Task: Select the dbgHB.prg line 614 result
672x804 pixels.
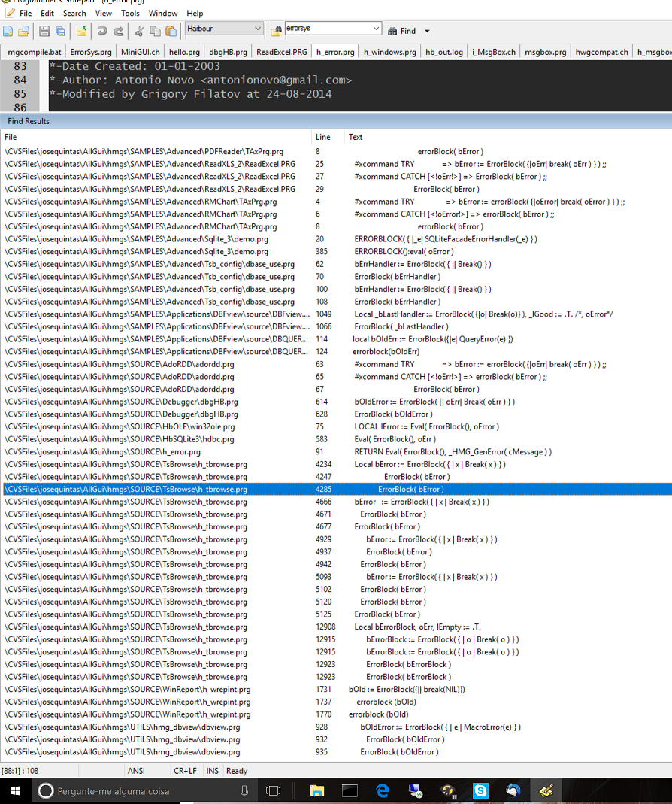Action: pyautogui.click(x=336, y=402)
